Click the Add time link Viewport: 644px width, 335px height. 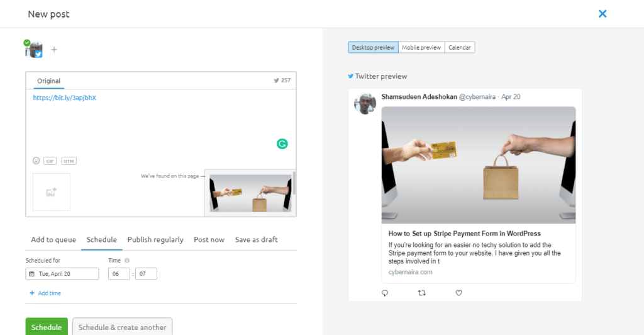(45, 293)
